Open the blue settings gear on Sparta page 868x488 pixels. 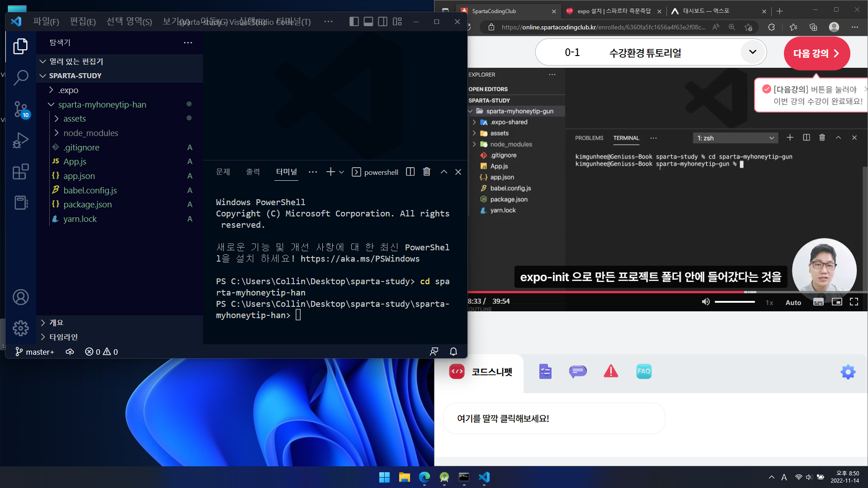[x=848, y=372]
